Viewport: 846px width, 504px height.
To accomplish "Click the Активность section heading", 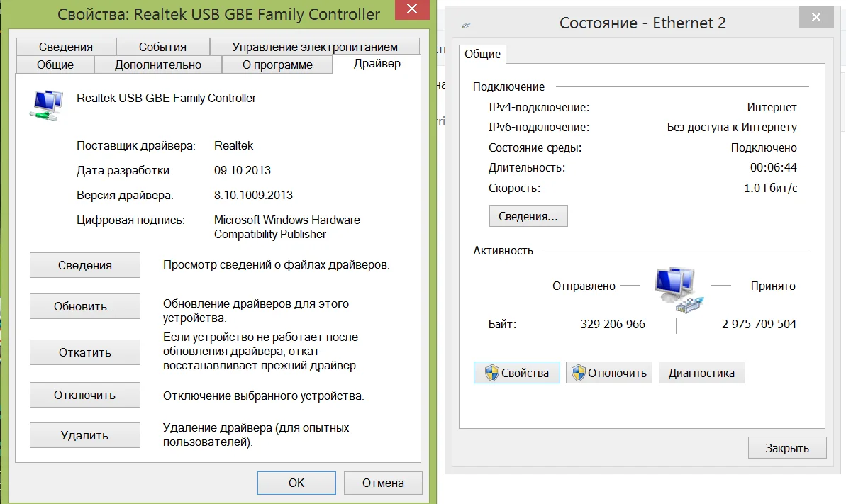I will pyautogui.click(x=503, y=250).
